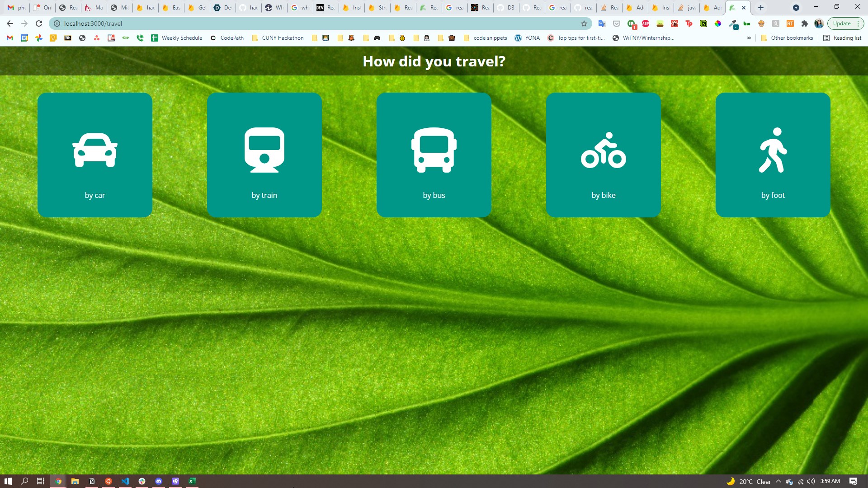Open a new browser tab

tap(761, 8)
